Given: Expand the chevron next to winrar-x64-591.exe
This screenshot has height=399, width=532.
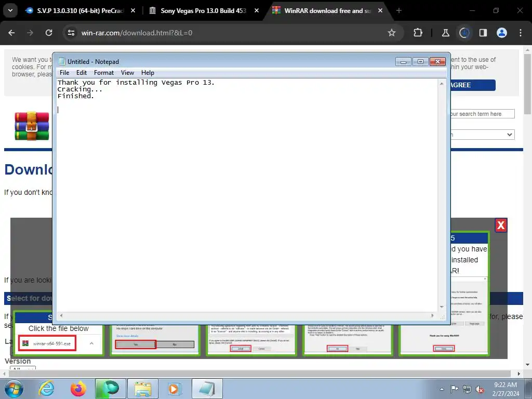Looking at the screenshot, I should coord(91,343).
